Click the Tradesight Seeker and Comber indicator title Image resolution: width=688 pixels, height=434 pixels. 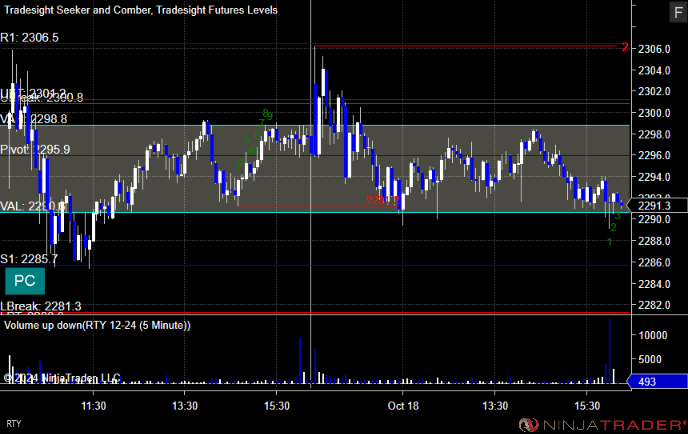pos(140,10)
